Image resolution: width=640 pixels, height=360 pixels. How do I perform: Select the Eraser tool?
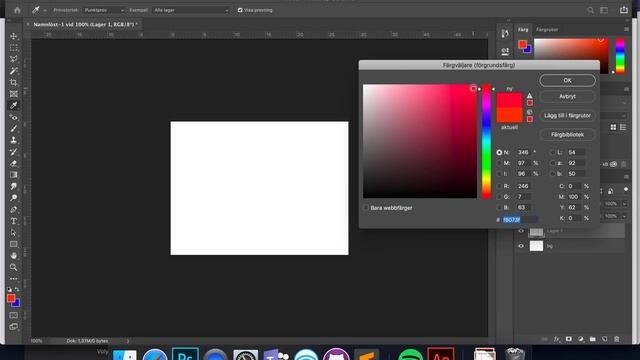(13, 163)
